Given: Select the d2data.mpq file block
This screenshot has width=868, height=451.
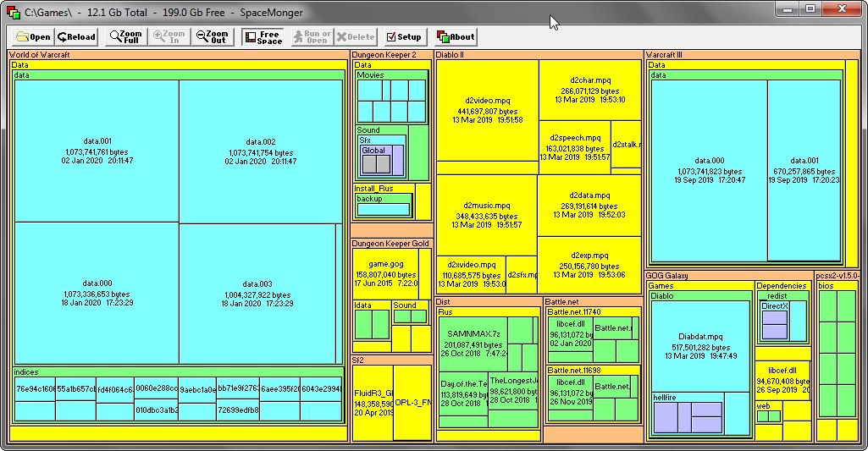Looking at the screenshot, I should point(589,205).
